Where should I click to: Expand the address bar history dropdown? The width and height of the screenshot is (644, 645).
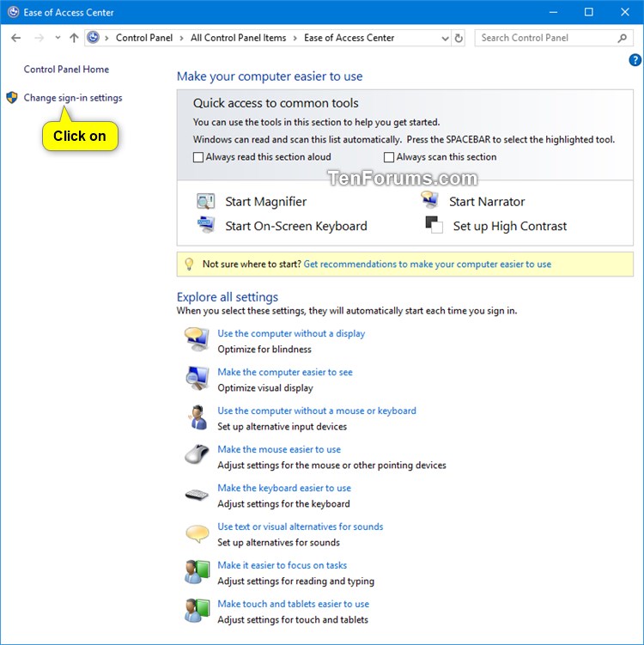click(445, 39)
